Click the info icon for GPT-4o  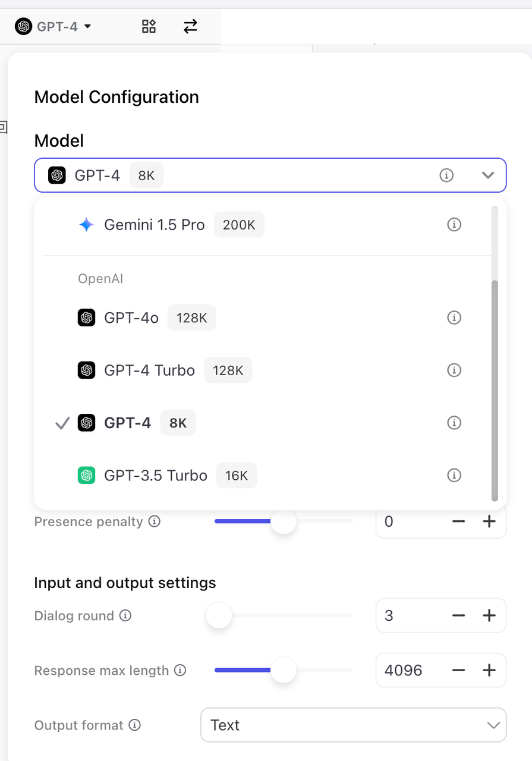pos(454,317)
